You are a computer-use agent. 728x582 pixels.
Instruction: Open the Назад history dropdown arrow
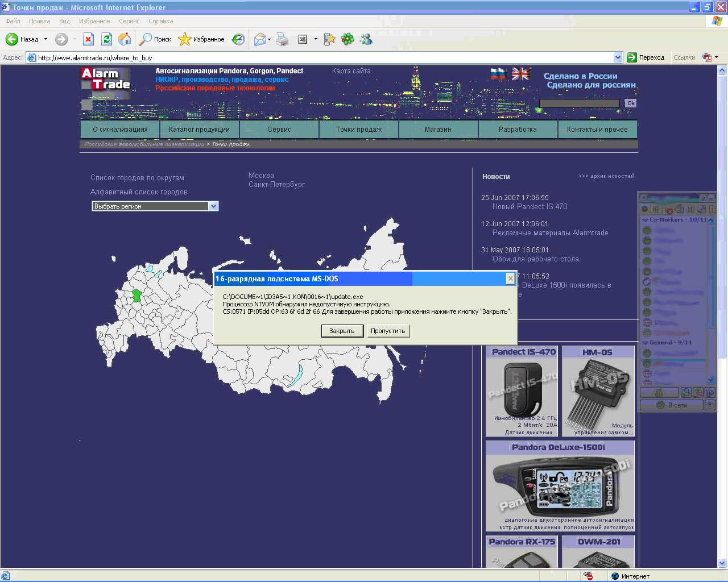pos(45,39)
